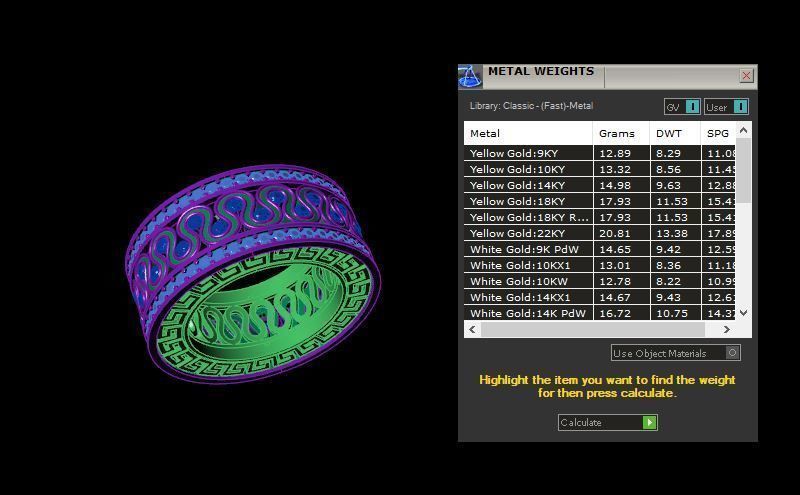Sort by the Grams column header
This screenshot has width=800, height=495.
tap(621, 133)
